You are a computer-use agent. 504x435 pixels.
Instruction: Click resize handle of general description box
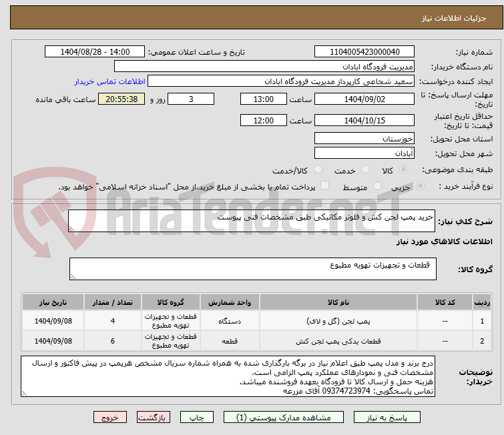tap(71, 229)
